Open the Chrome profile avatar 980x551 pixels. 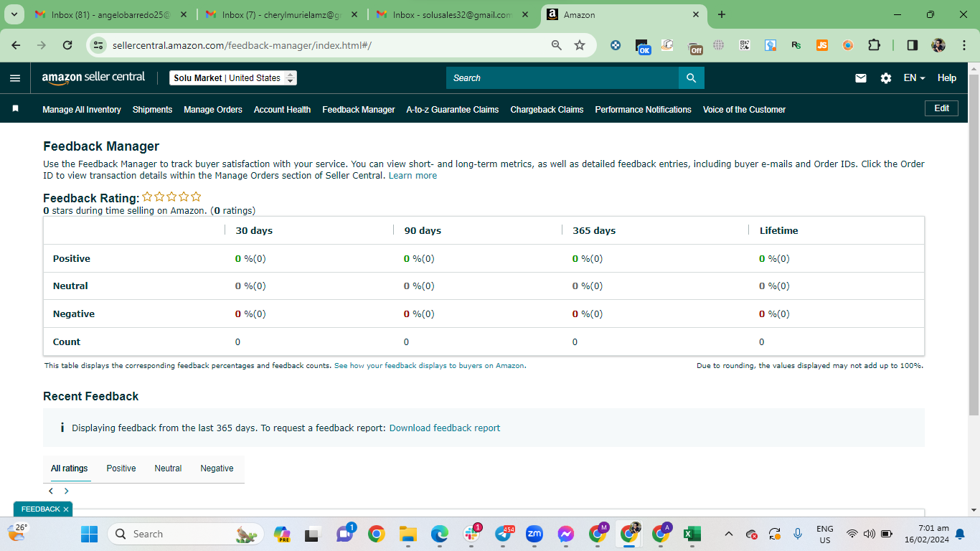(938, 45)
